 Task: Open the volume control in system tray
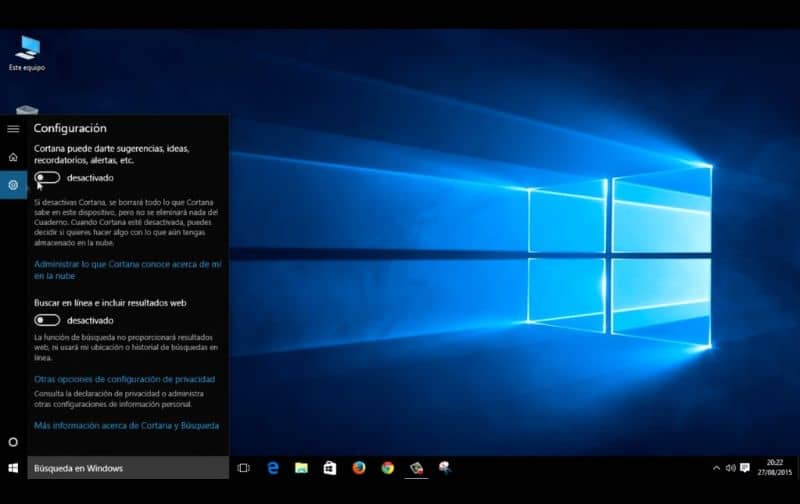(731, 468)
